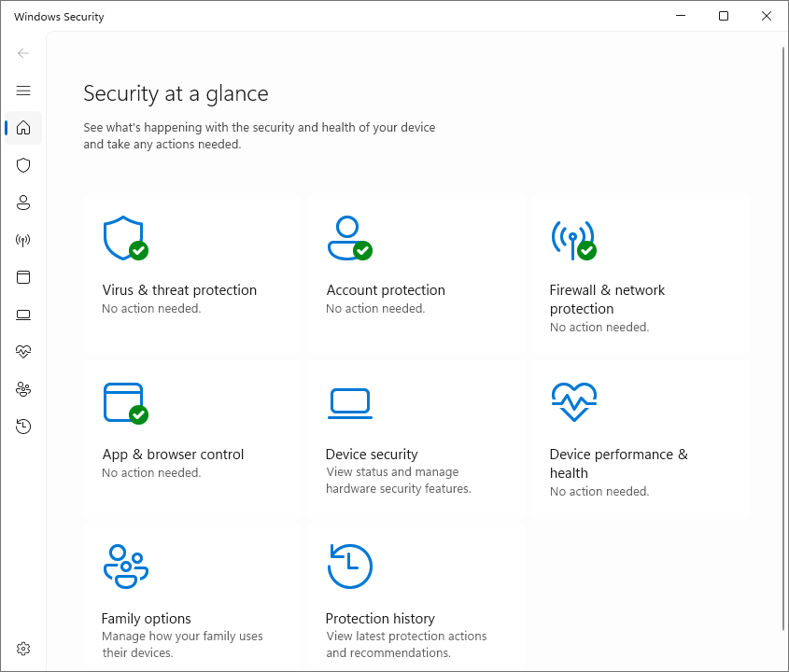The image size is (789, 672).
Task: Click the large Family options people icon
Action: coord(125,567)
